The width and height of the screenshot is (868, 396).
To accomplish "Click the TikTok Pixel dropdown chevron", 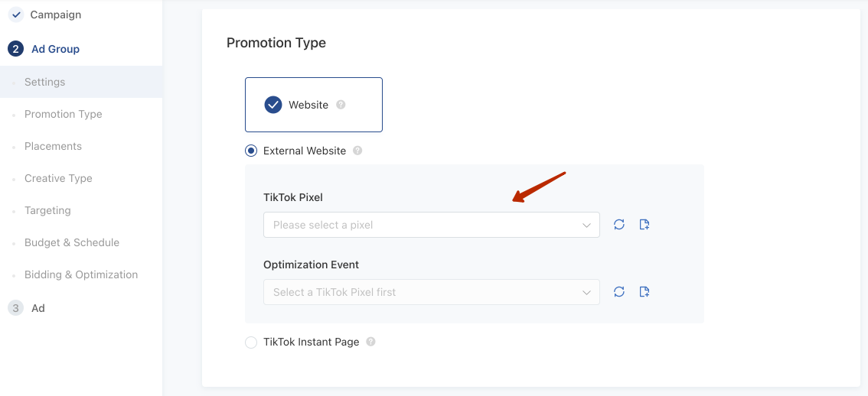I will coord(586,225).
